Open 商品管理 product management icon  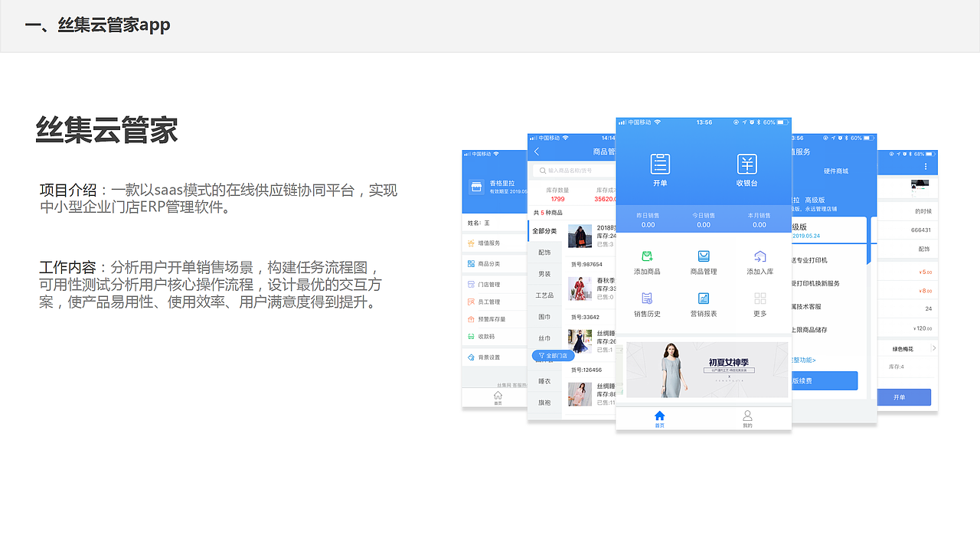[704, 256]
